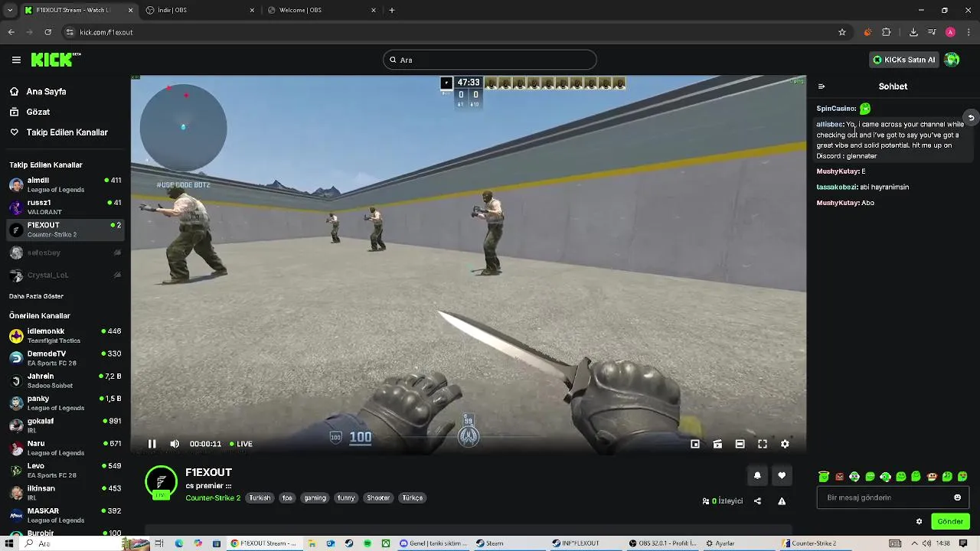Open Chrome downloads icon
The height and width of the screenshot is (551, 980).
coord(913,32)
